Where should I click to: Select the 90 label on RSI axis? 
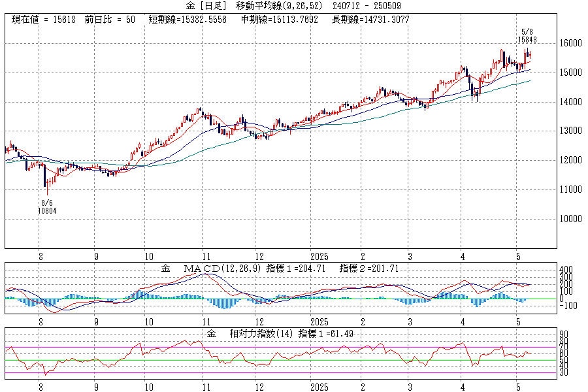click(564, 335)
